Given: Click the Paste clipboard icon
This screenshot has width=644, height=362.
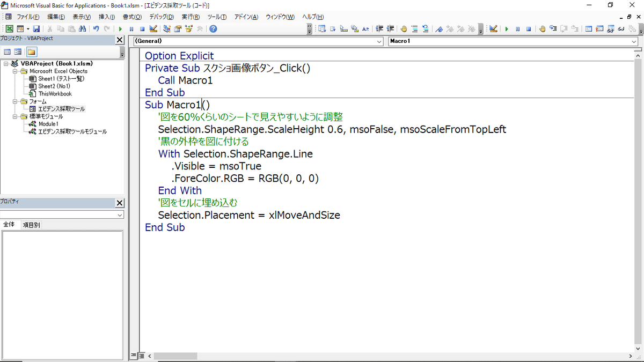Looking at the screenshot, I should [x=71, y=29].
